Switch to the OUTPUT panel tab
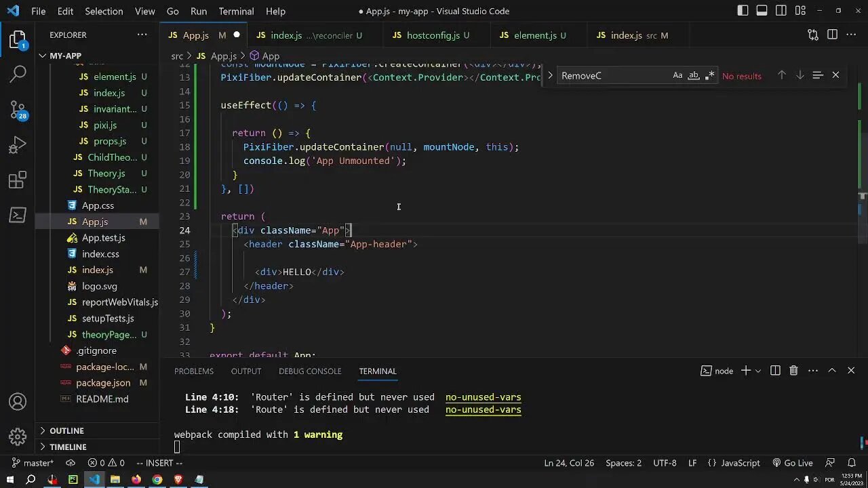The height and width of the screenshot is (488, 868). [x=246, y=371]
